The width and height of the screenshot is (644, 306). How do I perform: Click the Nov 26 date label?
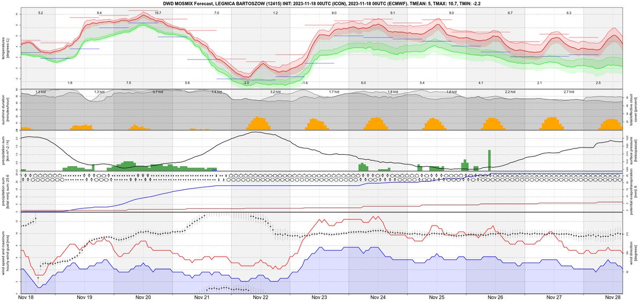click(x=495, y=297)
